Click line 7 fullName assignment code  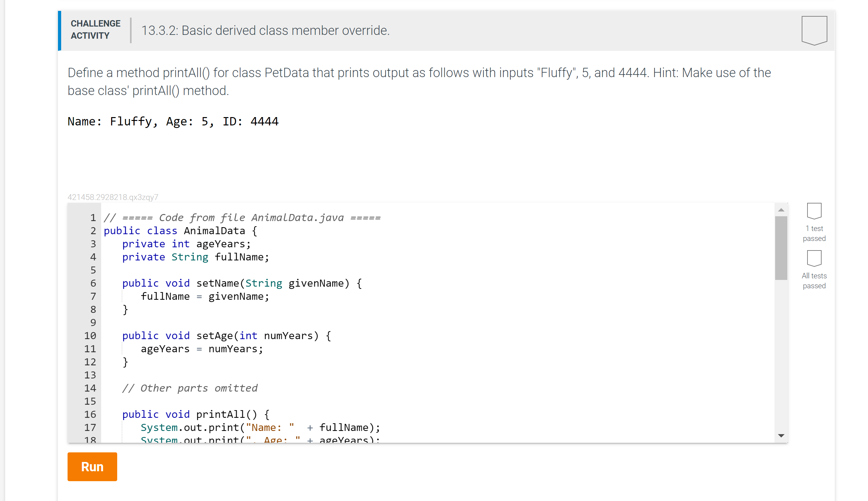[205, 297]
